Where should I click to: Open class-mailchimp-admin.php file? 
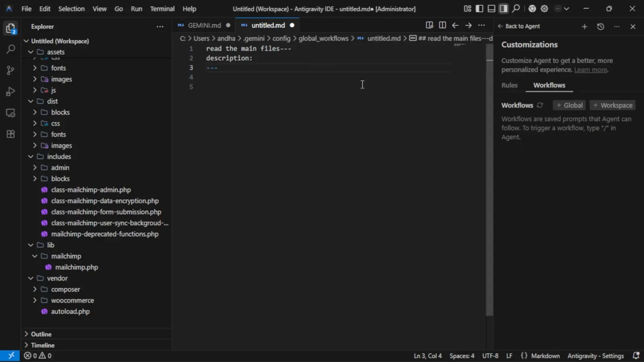point(91,190)
